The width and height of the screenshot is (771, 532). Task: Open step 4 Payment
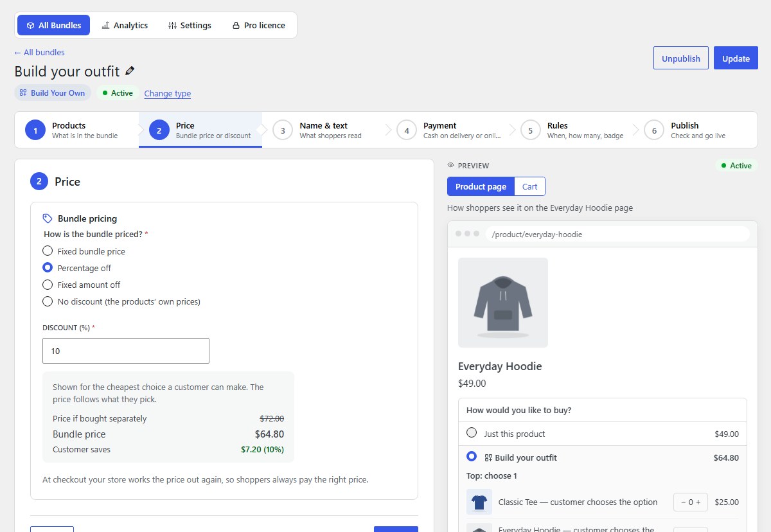(x=448, y=130)
